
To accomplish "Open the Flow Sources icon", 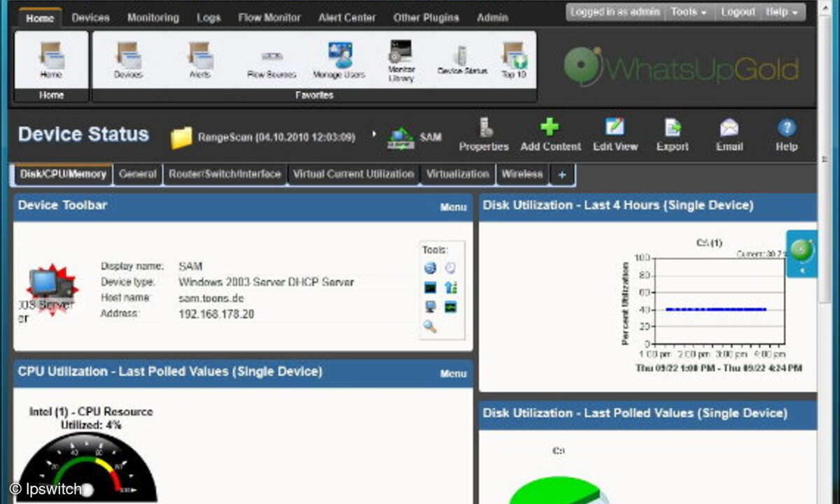I will pyautogui.click(x=272, y=63).
